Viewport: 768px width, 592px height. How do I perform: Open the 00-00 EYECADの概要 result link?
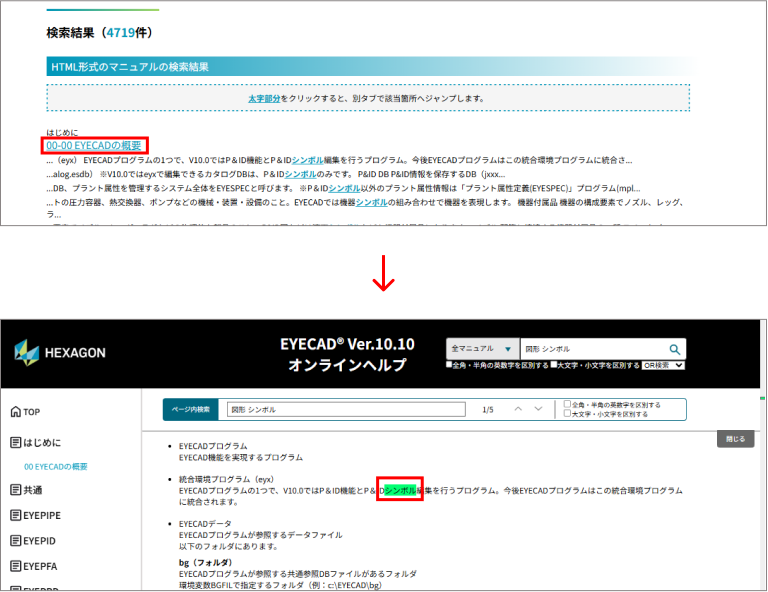[x=94, y=146]
